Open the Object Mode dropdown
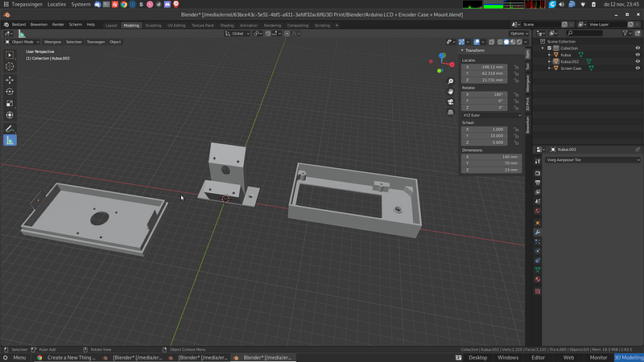 click(x=23, y=42)
